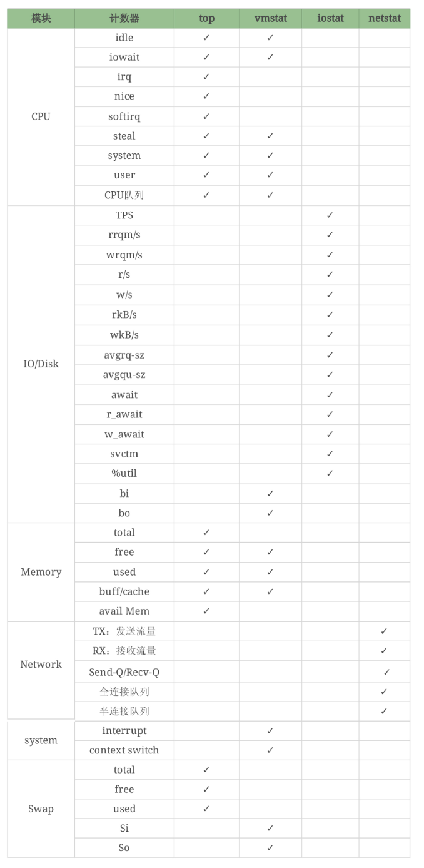Click the softirq checkmark under top

(206, 116)
